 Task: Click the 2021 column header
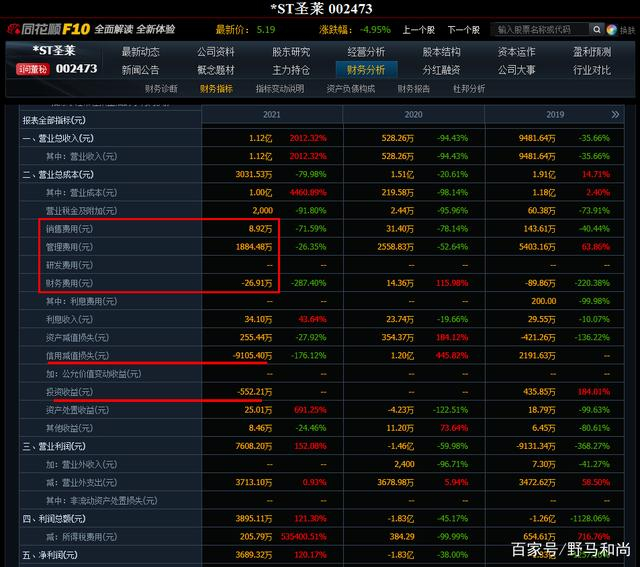coord(272,115)
